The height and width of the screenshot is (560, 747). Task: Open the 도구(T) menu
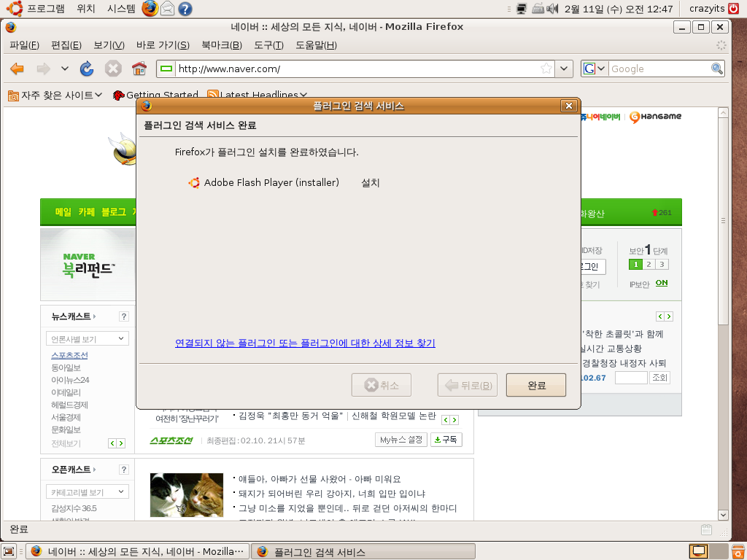click(x=268, y=45)
